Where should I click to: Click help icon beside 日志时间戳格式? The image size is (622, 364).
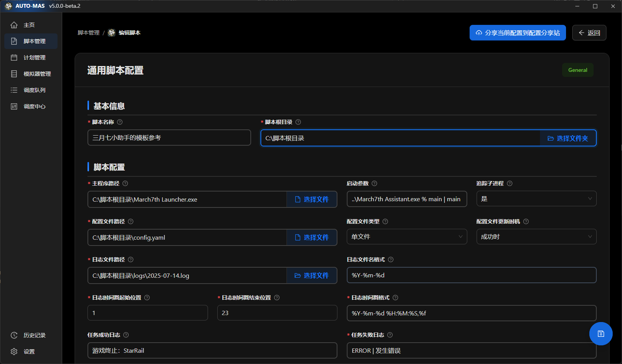[x=395, y=298]
